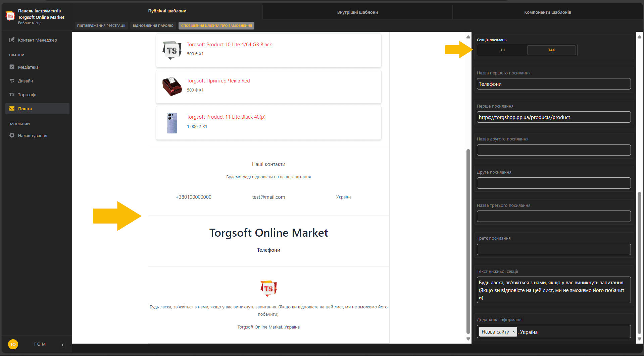
Task: Click the Медіатека image icon
Action: 12,67
